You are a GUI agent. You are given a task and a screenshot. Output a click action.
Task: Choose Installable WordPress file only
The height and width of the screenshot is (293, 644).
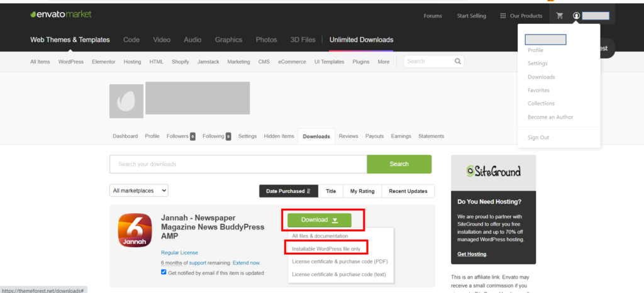tap(326, 249)
